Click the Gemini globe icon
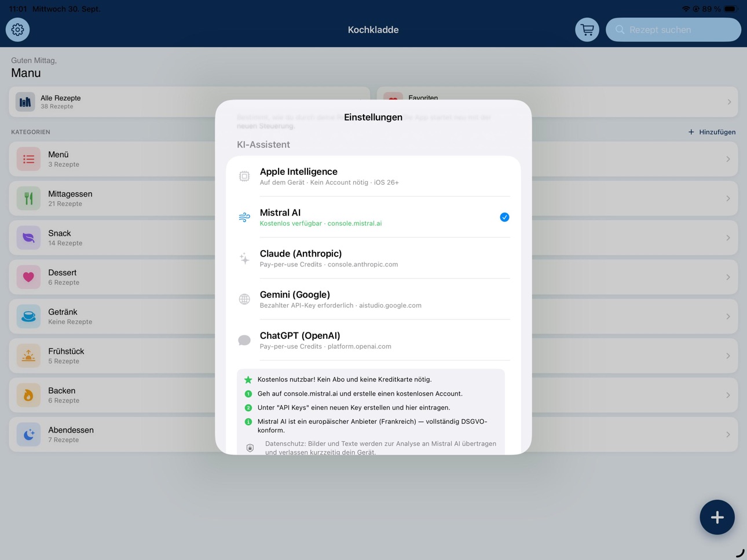 [244, 299]
